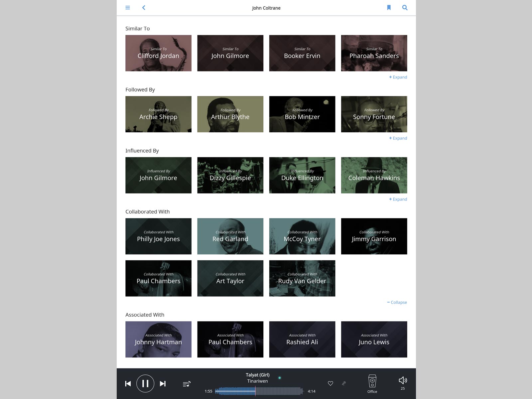532x399 pixels.
Task: Open the play queue
Action: (187, 384)
